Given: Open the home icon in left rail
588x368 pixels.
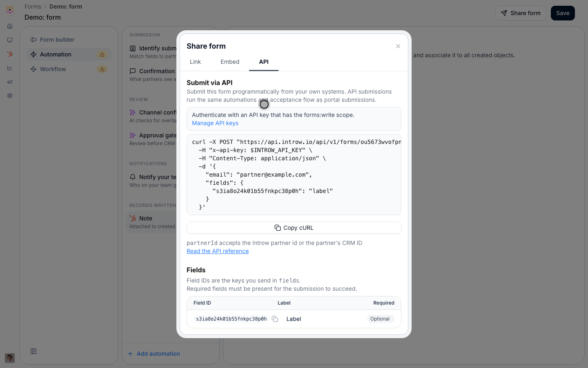Looking at the screenshot, I should 10,26.
